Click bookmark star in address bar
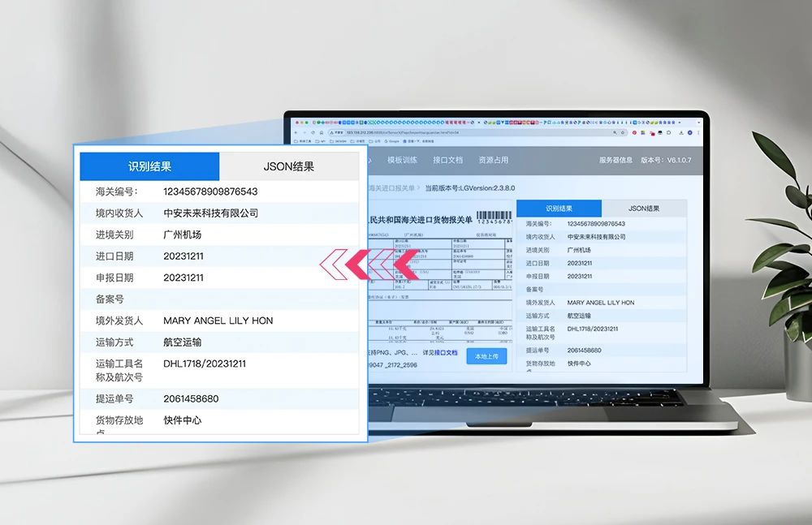This screenshot has height=525, width=812. tap(623, 132)
